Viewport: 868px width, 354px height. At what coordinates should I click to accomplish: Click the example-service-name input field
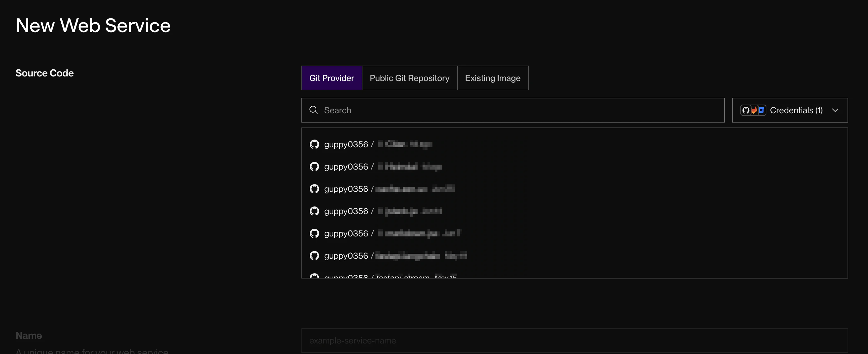[573, 340]
